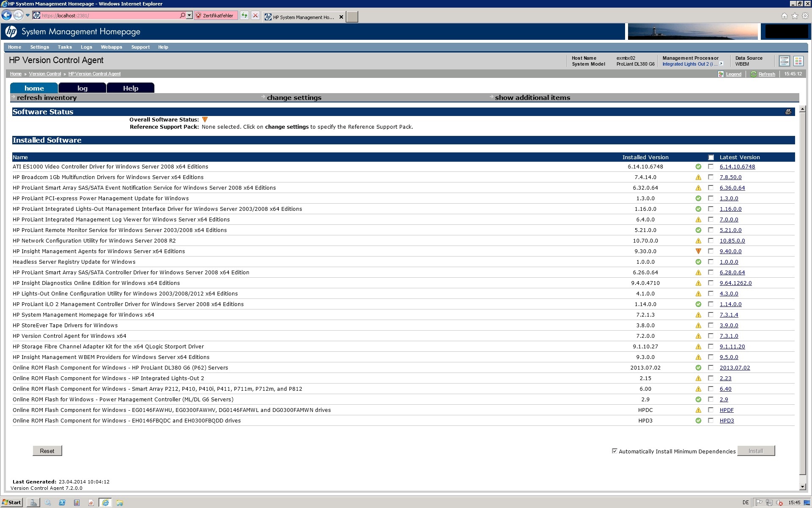Click the printer icon in Software Status bar

coord(788,112)
